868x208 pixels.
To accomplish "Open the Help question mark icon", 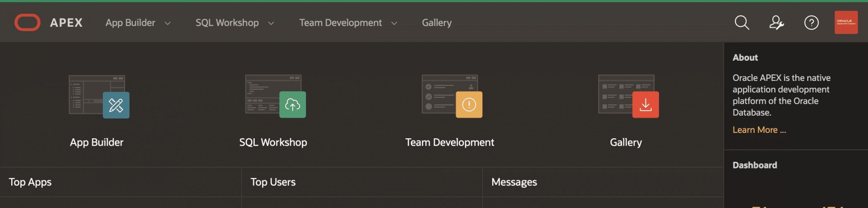I will click(811, 22).
